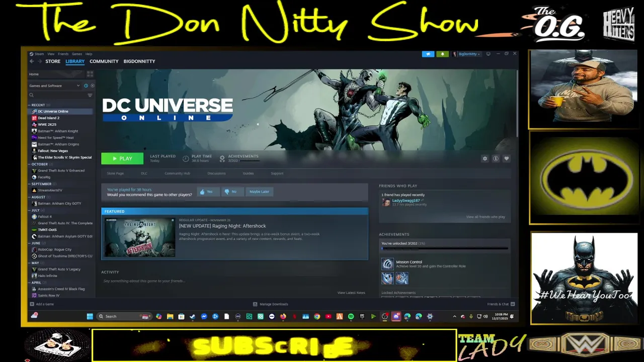Collapse the JUNE games section

coord(29,243)
